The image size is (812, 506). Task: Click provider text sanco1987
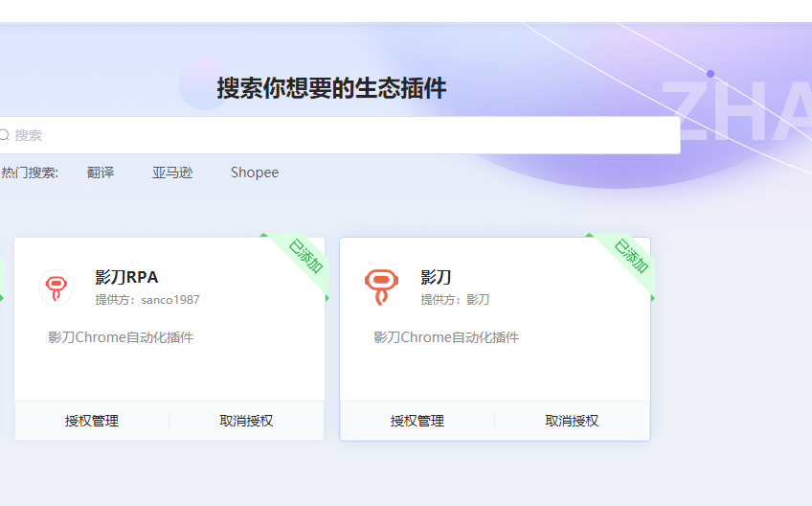point(147,300)
